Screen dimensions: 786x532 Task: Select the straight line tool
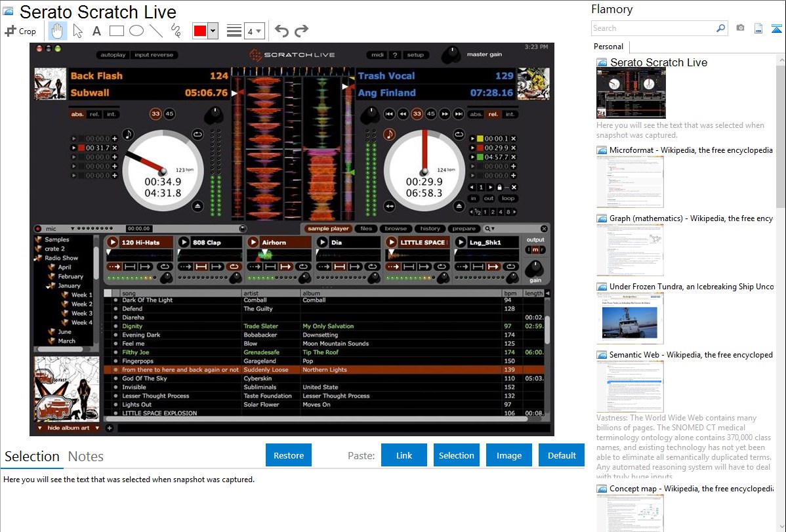pos(156,31)
